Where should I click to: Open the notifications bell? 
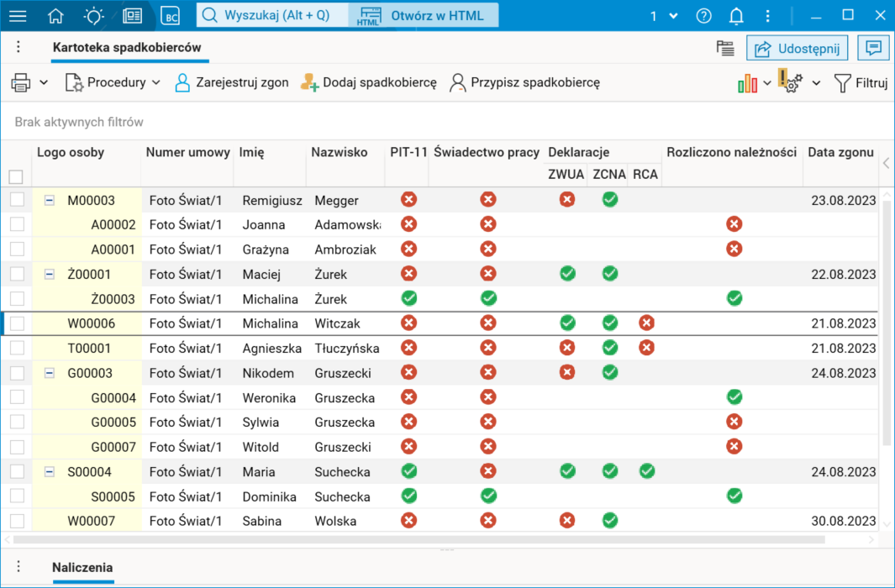click(x=736, y=16)
